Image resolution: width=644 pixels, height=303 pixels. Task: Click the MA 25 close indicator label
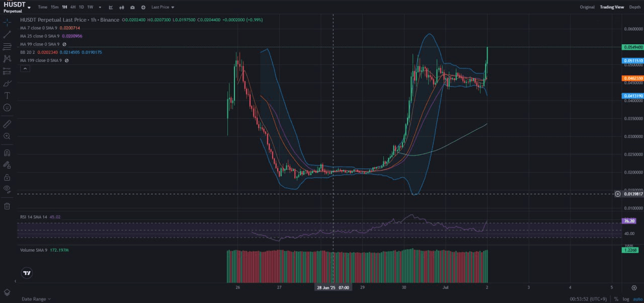(40, 36)
